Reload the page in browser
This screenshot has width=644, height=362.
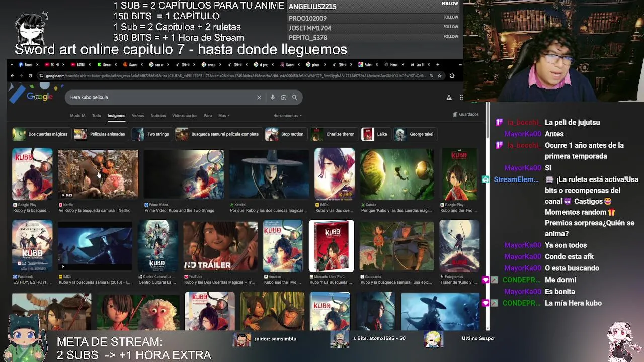[30, 76]
